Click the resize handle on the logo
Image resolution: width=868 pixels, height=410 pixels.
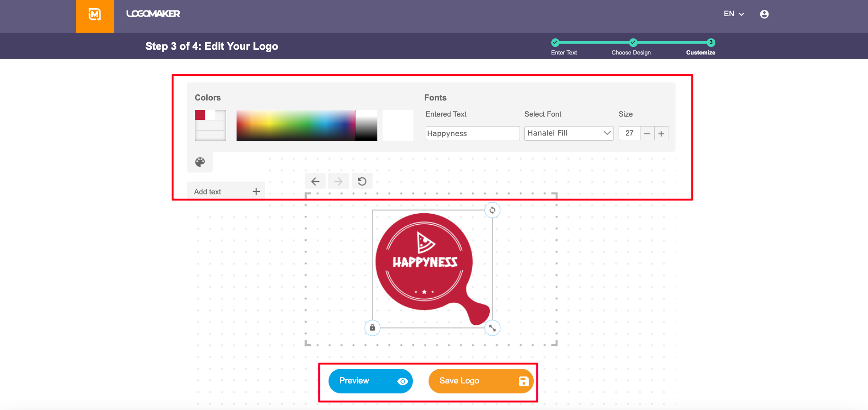(493, 328)
